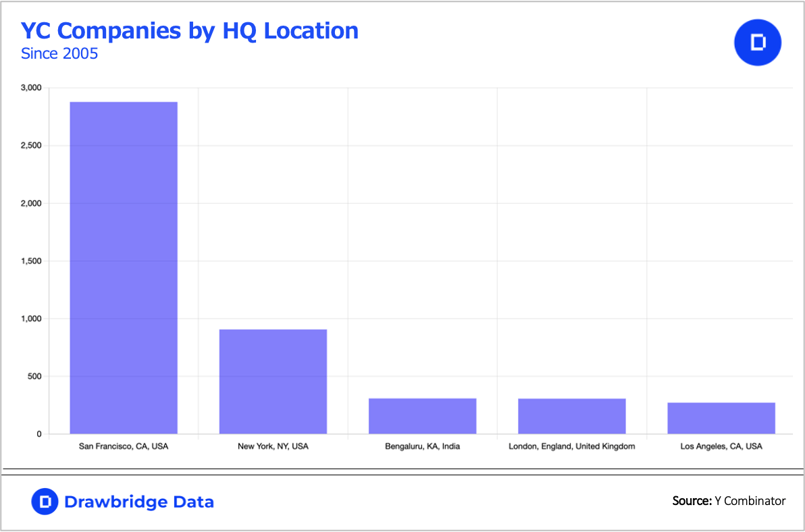805x532 pixels.
Task: Click the title 'YC Companies by HQ Location'
Action: 190,31
